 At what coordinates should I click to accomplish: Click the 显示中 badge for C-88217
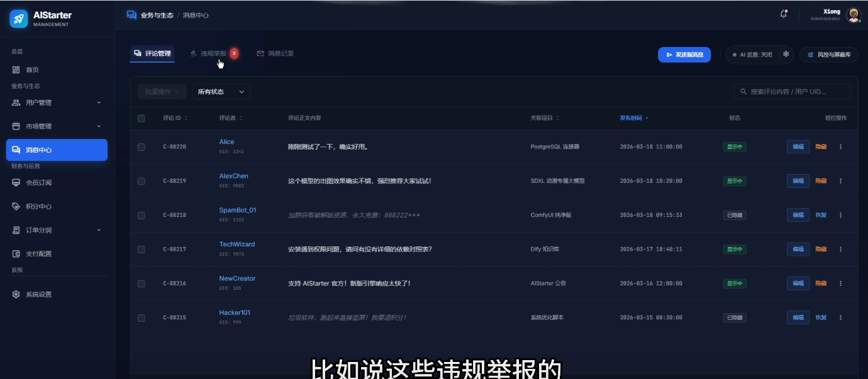tap(735, 250)
